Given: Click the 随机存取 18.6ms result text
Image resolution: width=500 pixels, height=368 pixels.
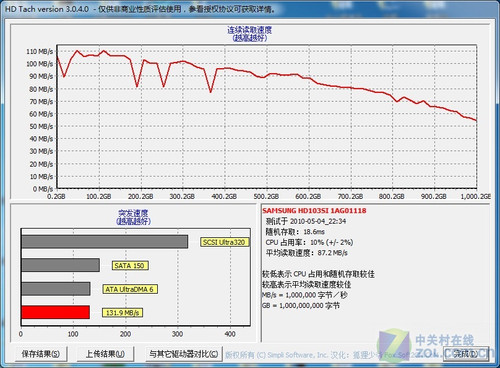Looking at the screenshot, I should click(x=295, y=232).
